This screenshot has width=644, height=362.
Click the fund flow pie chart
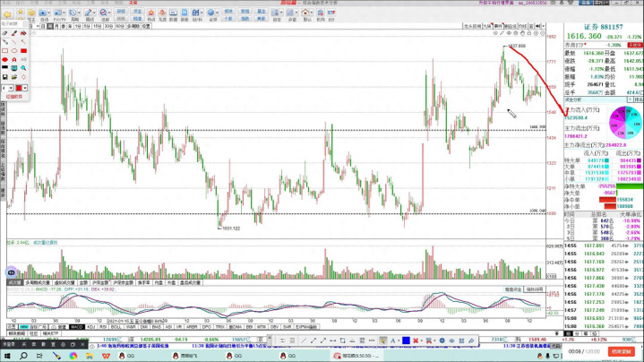click(625, 123)
